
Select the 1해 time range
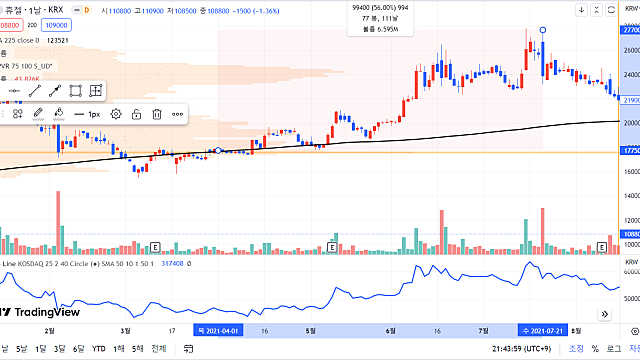(119, 349)
